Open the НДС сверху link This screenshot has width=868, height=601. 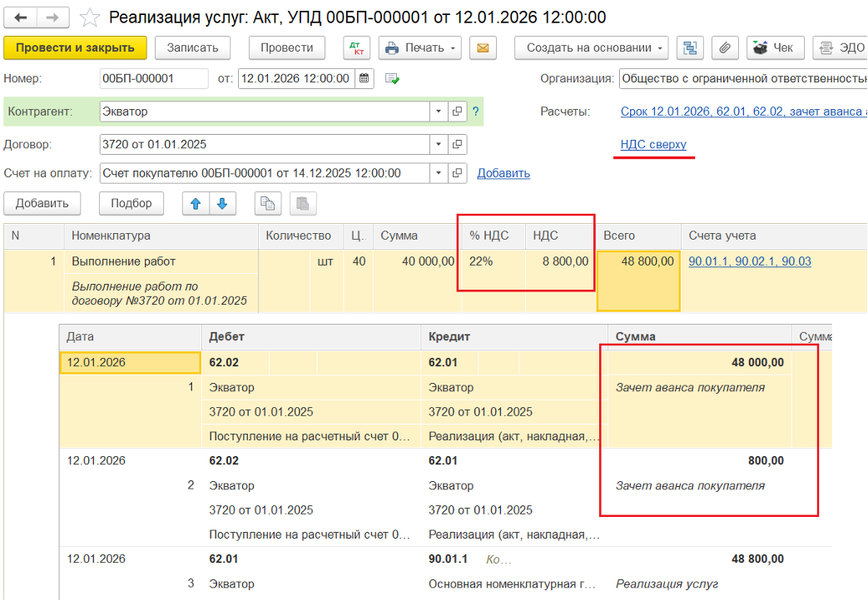653,145
